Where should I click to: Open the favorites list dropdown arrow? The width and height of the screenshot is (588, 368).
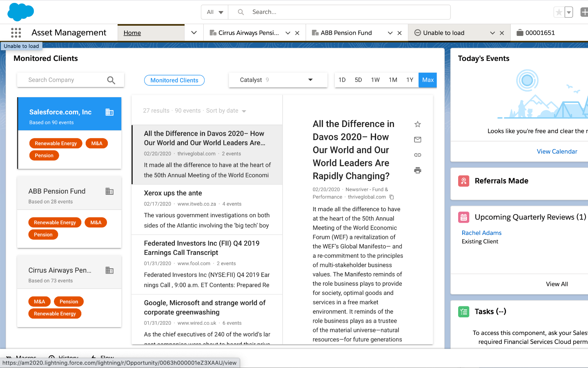569,12
